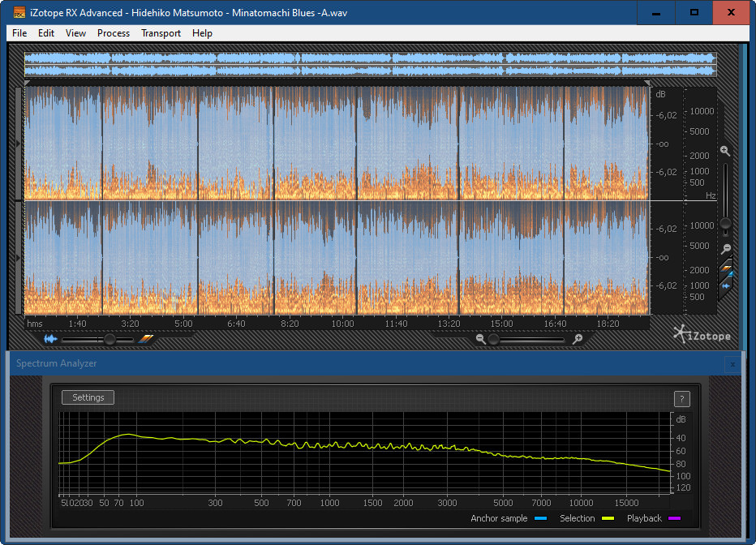Click the Settings button in Spectrum Analyzer
Image resolution: width=756 pixels, height=545 pixels.
tap(88, 397)
